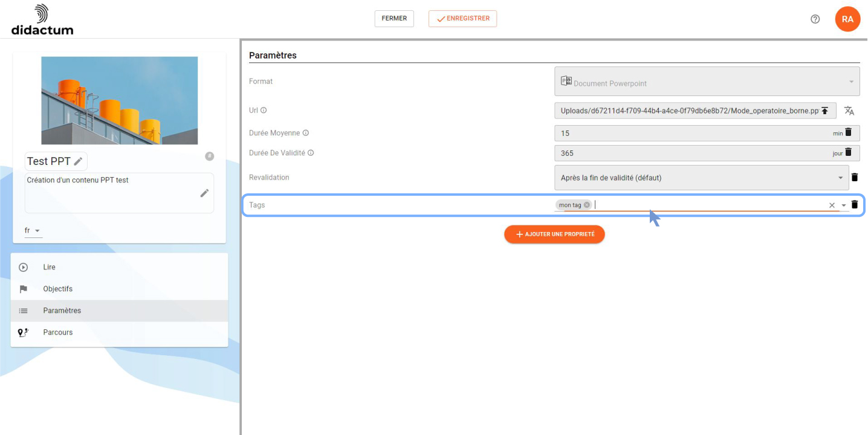Click the didactum logo
The image size is (868, 435).
(42, 19)
